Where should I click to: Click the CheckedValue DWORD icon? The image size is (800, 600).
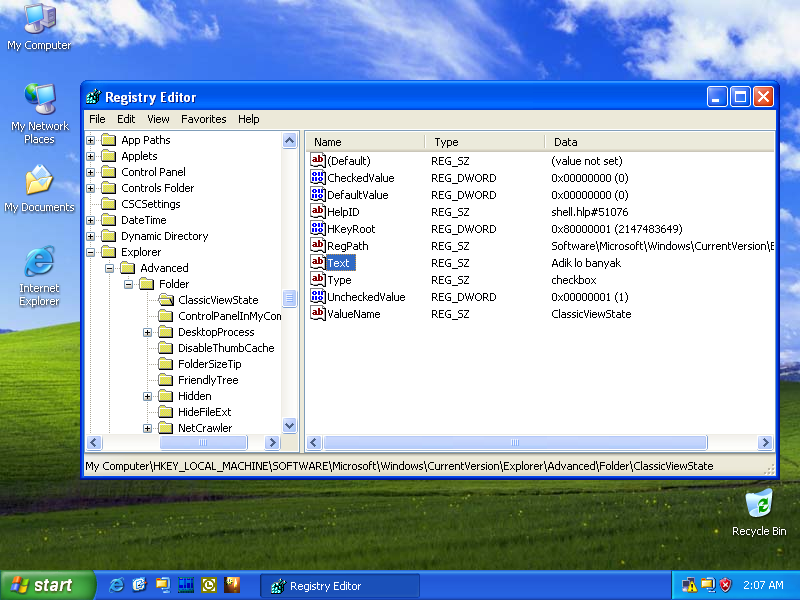point(317,178)
